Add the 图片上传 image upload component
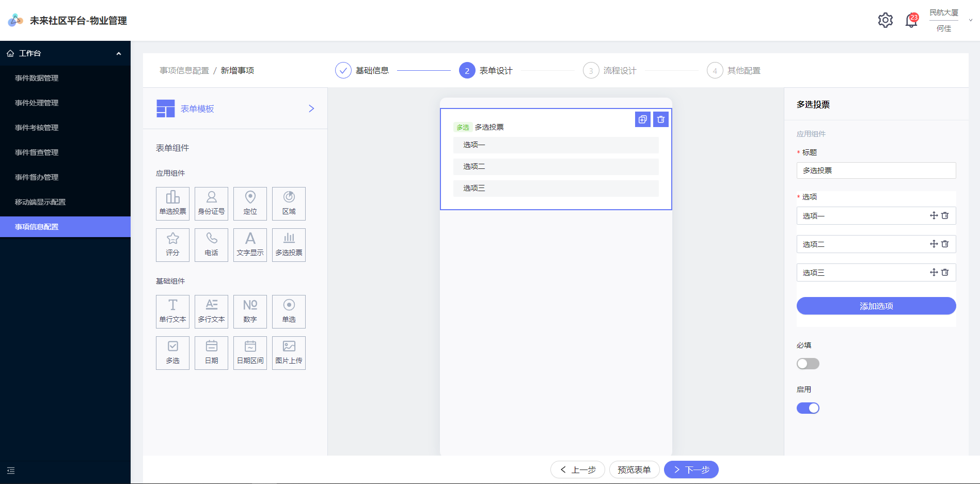 pyautogui.click(x=289, y=353)
